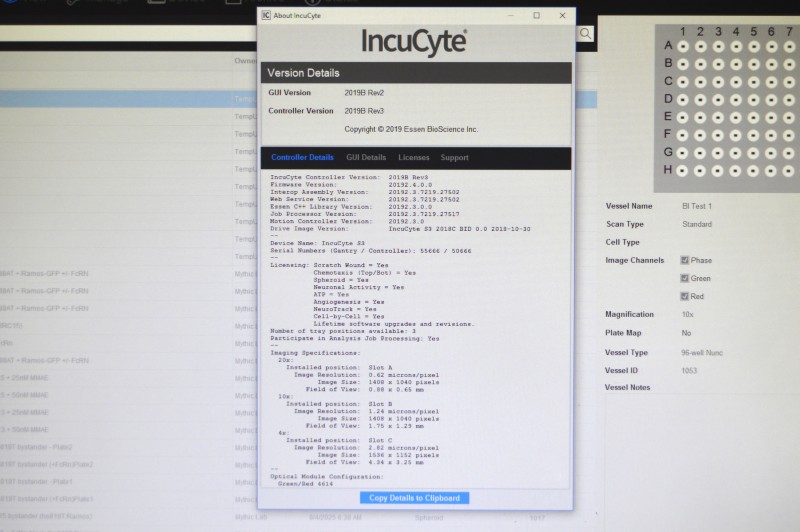Viewport: 800px width, 532px height.
Task: Close the About IncuCyte dialog
Action: point(562,15)
